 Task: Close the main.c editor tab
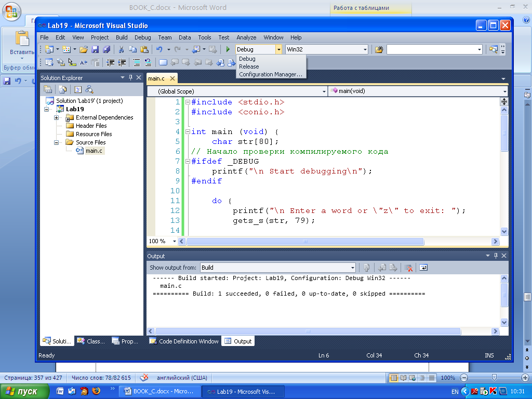[x=172, y=78]
